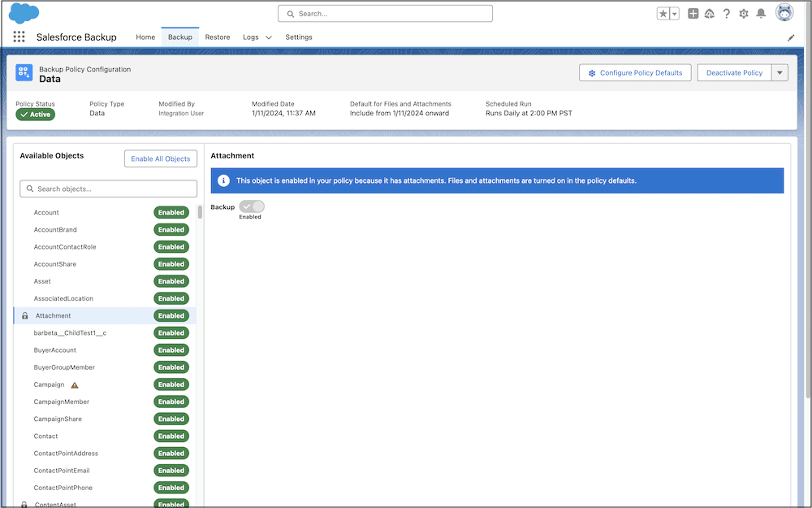Click the '1/11/2024, 11:37 AM' modified date
Viewport: 812px width, 508px height.
pyautogui.click(x=283, y=113)
